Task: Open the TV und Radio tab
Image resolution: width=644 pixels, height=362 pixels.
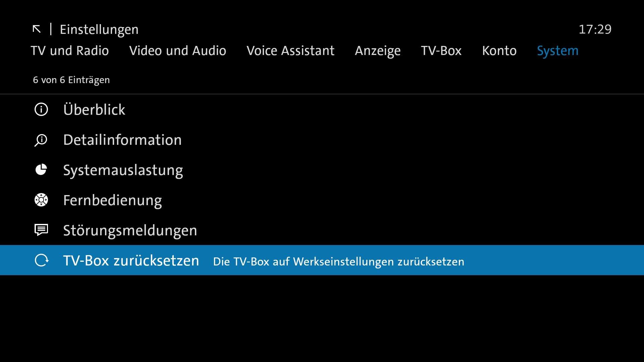Action: click(x=70, y=51)
